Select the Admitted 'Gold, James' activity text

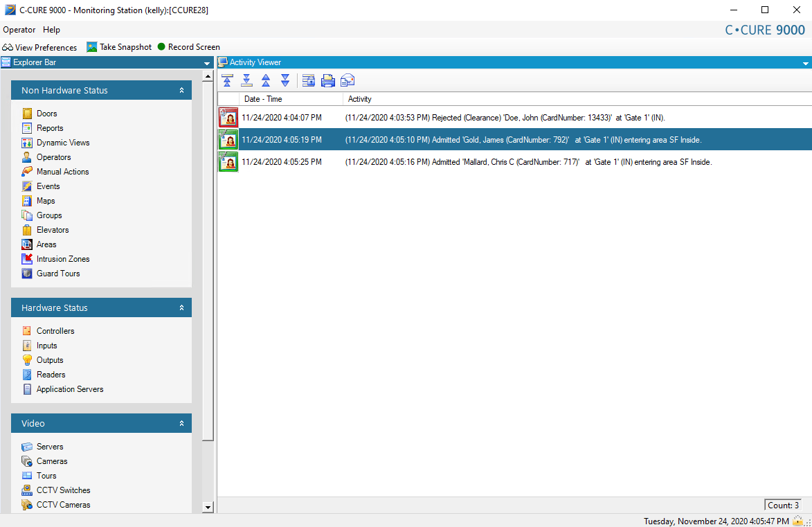(523, 140)
